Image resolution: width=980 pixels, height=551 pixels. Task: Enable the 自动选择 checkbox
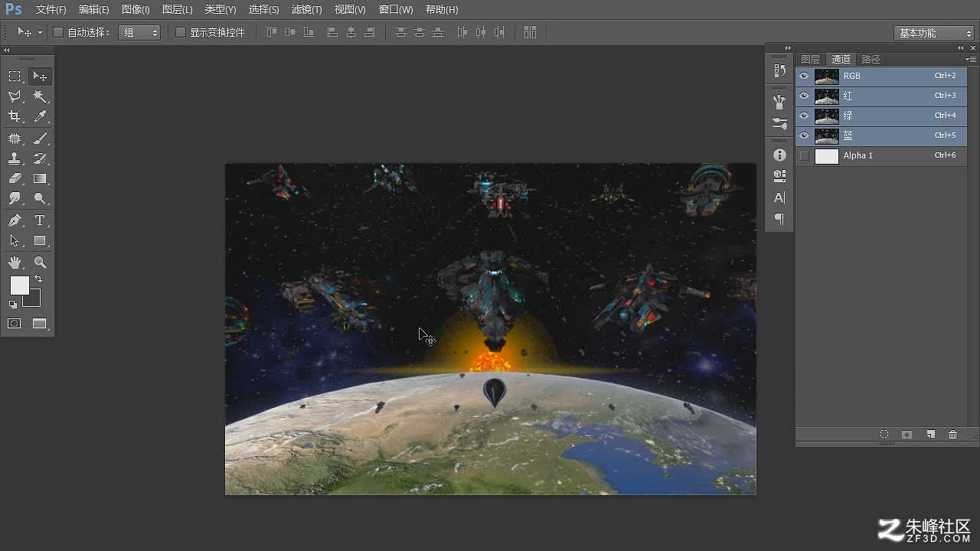click(x=58, y=32)
